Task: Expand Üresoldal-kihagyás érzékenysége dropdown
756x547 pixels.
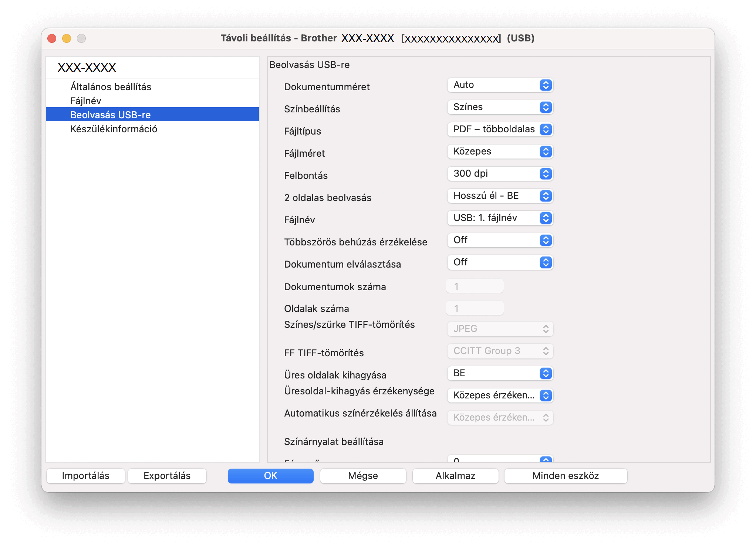Action: tap(500, 395)
